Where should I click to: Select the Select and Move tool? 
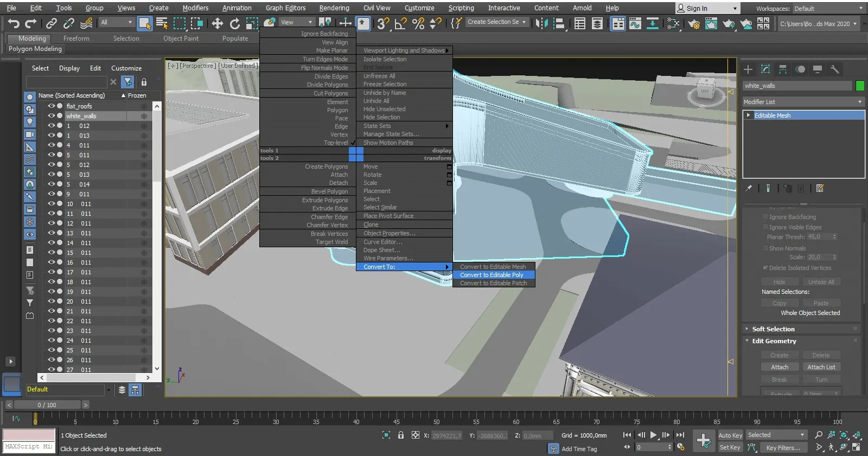(218, 23)
